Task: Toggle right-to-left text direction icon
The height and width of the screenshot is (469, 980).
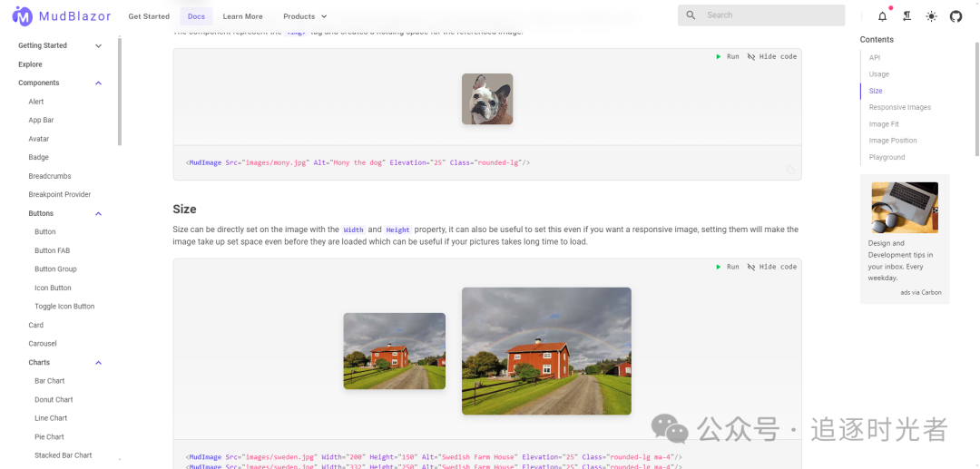Action: tap(906, 16)
